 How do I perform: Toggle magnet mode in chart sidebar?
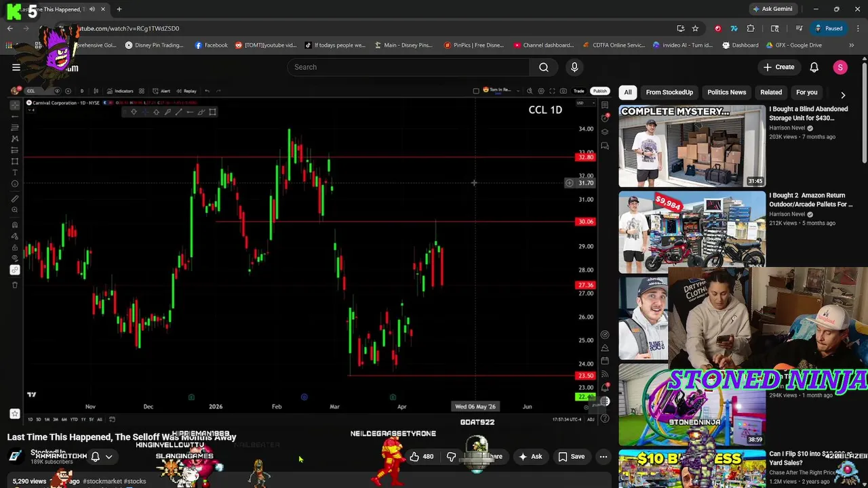click(x=15, y=224)
